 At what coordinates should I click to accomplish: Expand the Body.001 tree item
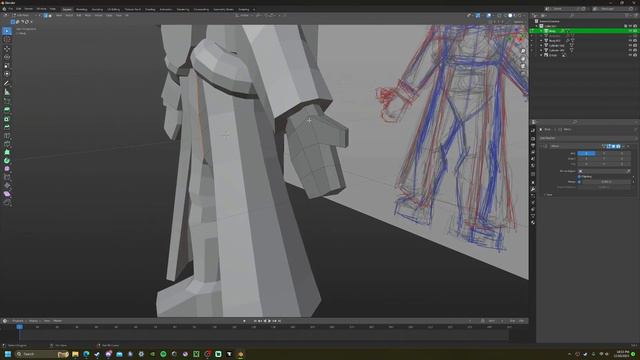tap(542, 41)
